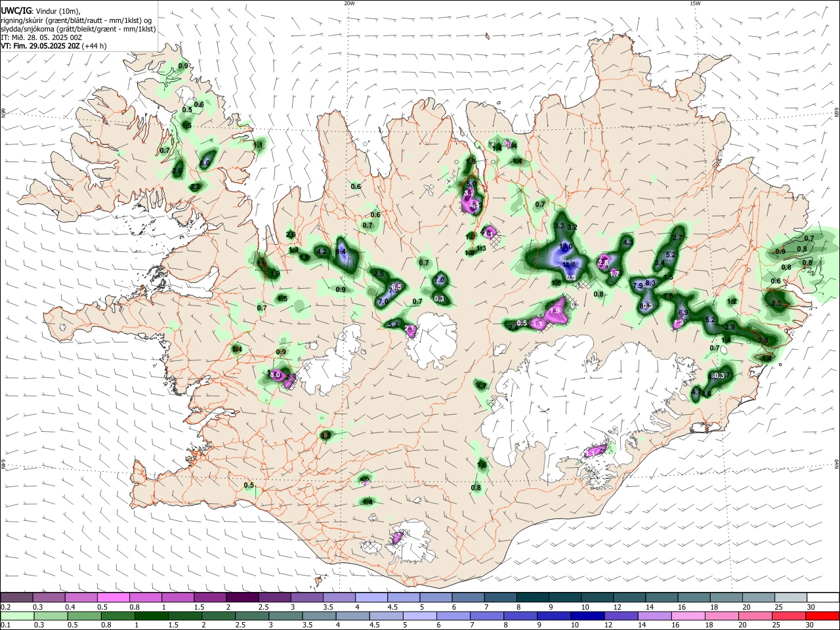Click the '1.1' value in the Westfjords area
The height and width of the screenshot is (630, 840).
point(259,144)
